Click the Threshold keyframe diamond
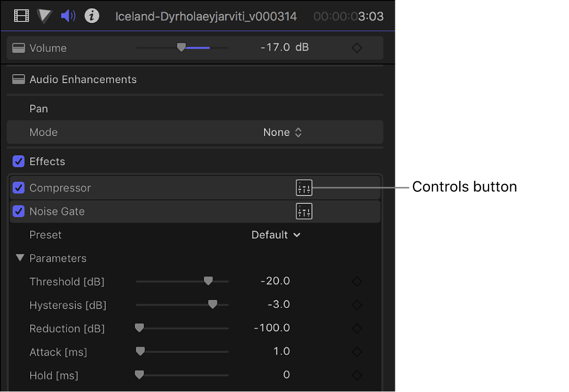569x392 pixels. tap(357, 281)
